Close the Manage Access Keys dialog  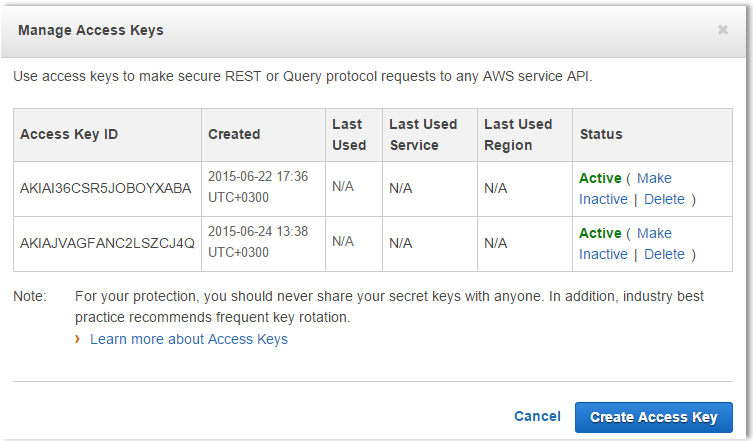tap(723, 30)
